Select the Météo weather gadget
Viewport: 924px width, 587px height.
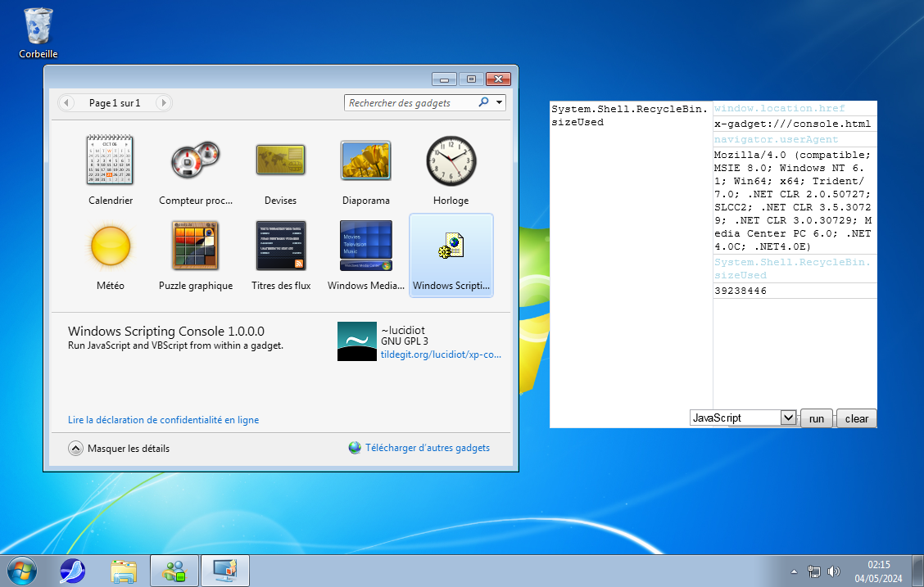(x=111, y=246)
